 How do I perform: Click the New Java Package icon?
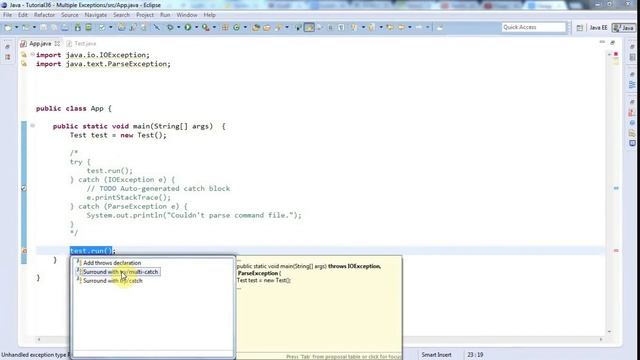225,27
